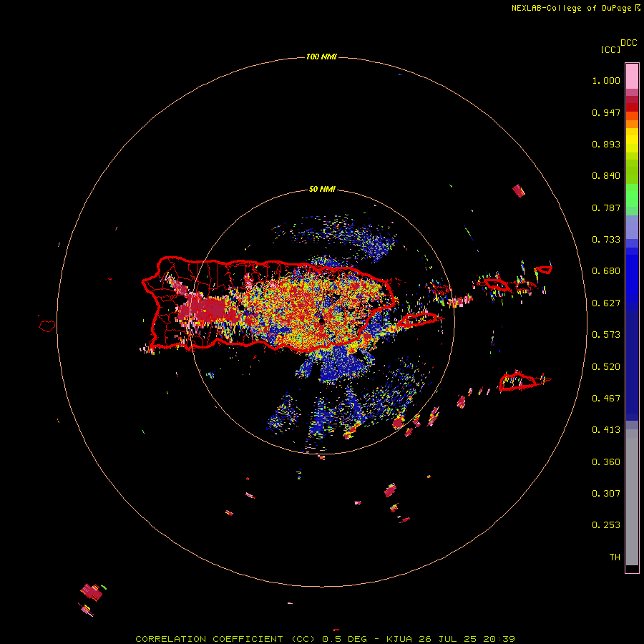
Task: Click the 0.520 scale value
Action: point(606,367)
